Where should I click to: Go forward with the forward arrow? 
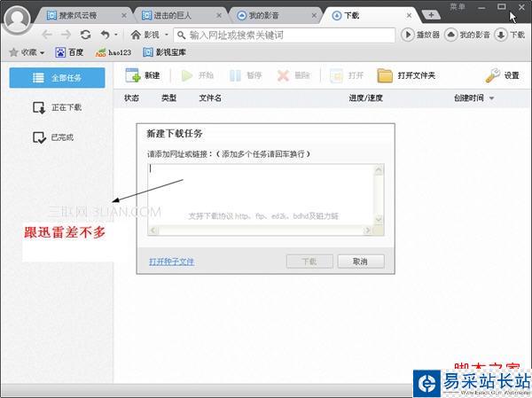pos(66,35)
